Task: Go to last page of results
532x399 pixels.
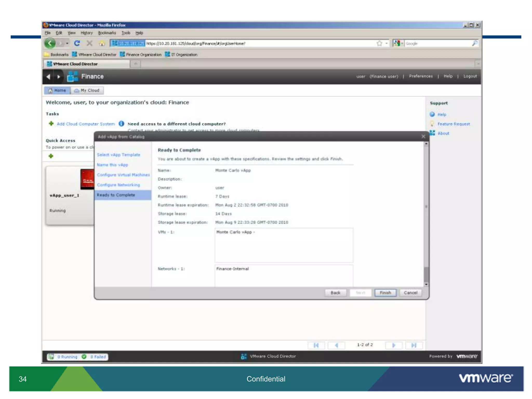Action: (414, 345)
